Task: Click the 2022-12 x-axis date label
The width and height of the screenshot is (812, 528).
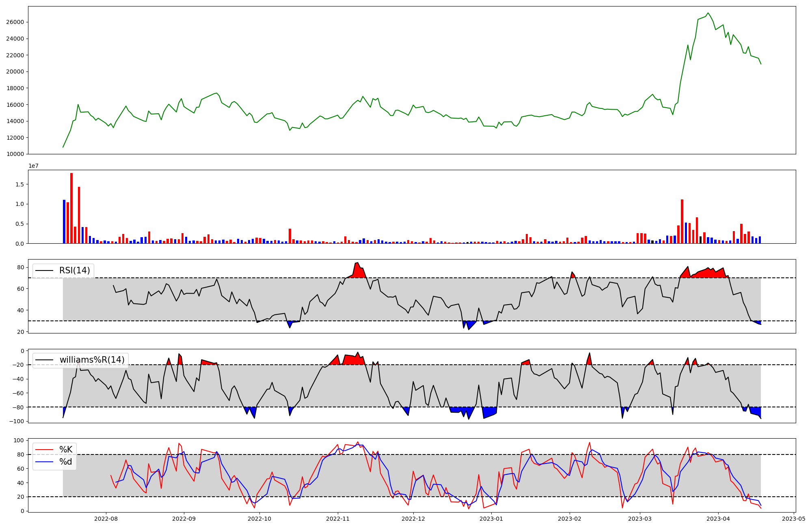Action: click(413, 519)
